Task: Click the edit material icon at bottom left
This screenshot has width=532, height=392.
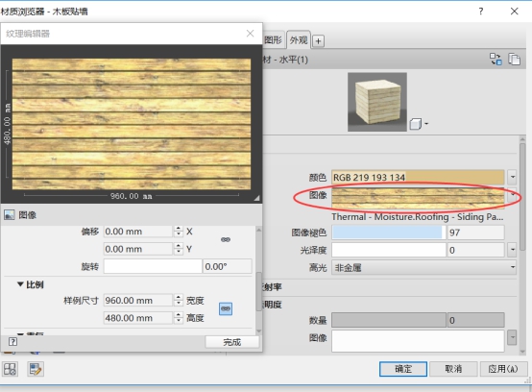Action: click(36, 369)
